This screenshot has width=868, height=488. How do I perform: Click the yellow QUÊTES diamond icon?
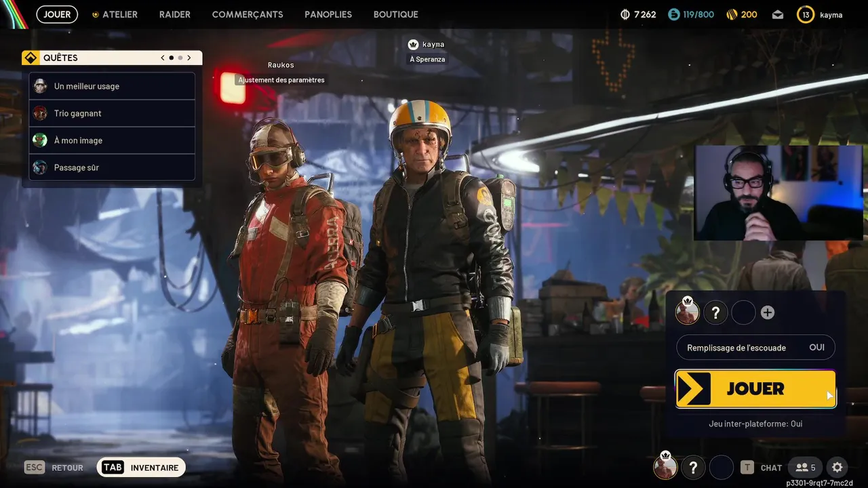pos(30,58)
